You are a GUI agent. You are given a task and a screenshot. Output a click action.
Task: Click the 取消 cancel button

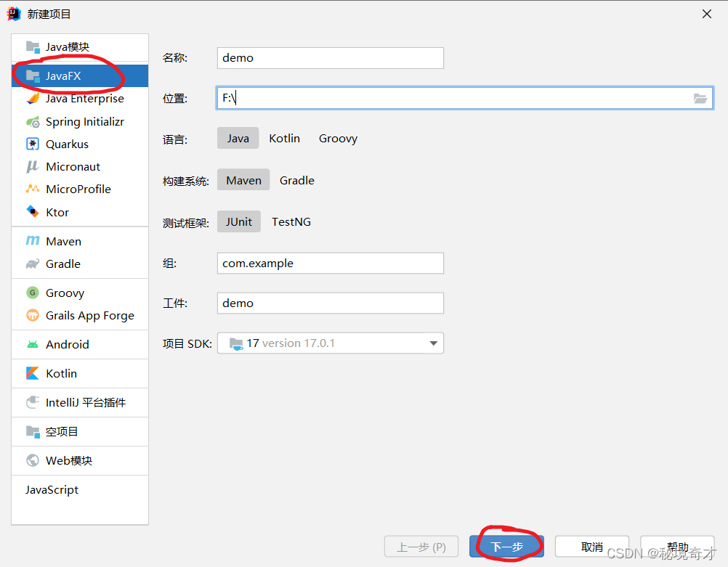(x=592, y=547)
